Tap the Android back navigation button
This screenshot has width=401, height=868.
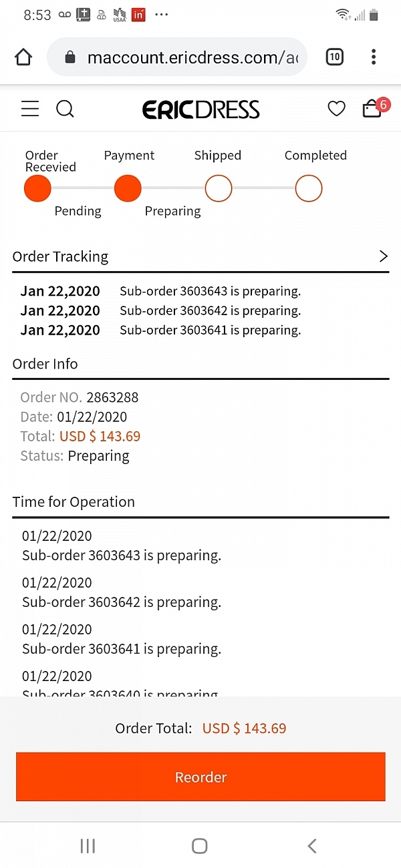click(311, 846)
